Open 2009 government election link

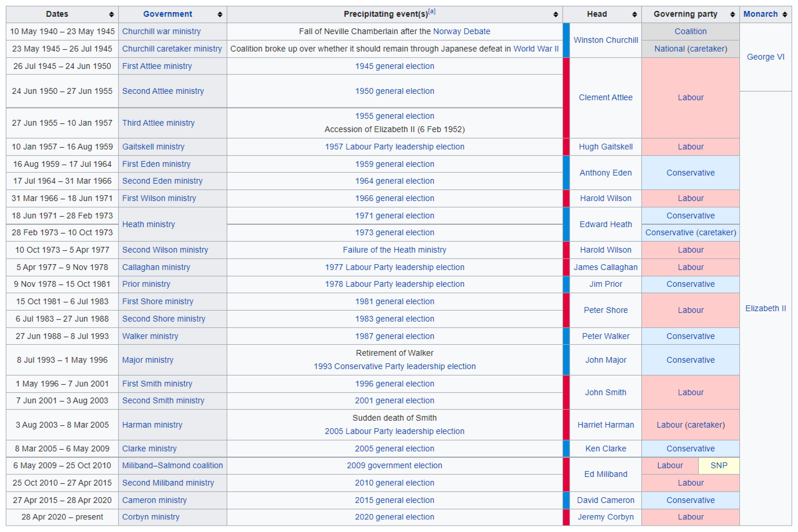pyautogui.click(x=395, y=465)
